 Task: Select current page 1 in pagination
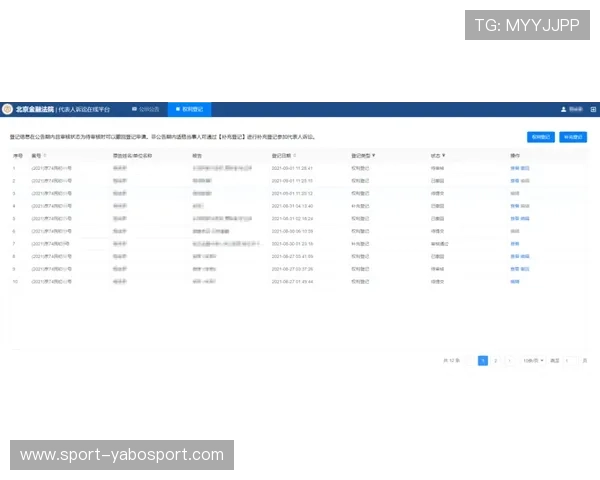coord(483,359)
